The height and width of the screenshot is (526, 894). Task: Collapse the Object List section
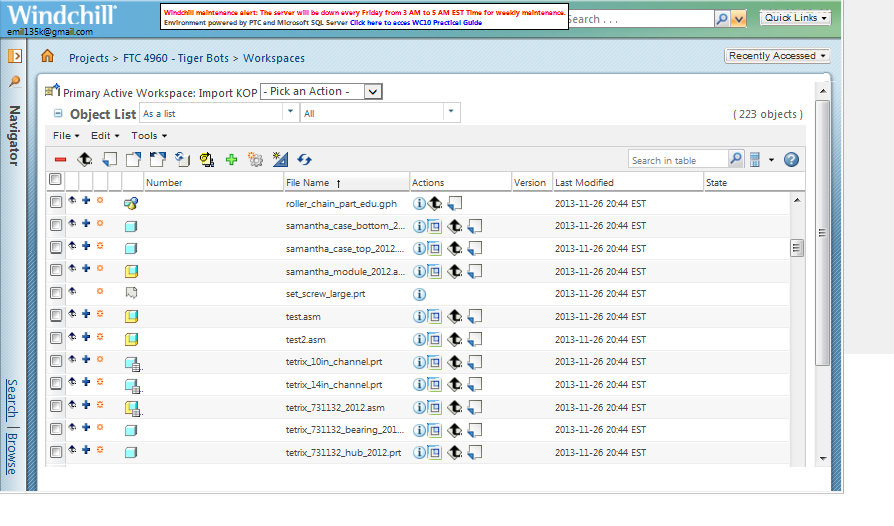click(x=58, y=113)
